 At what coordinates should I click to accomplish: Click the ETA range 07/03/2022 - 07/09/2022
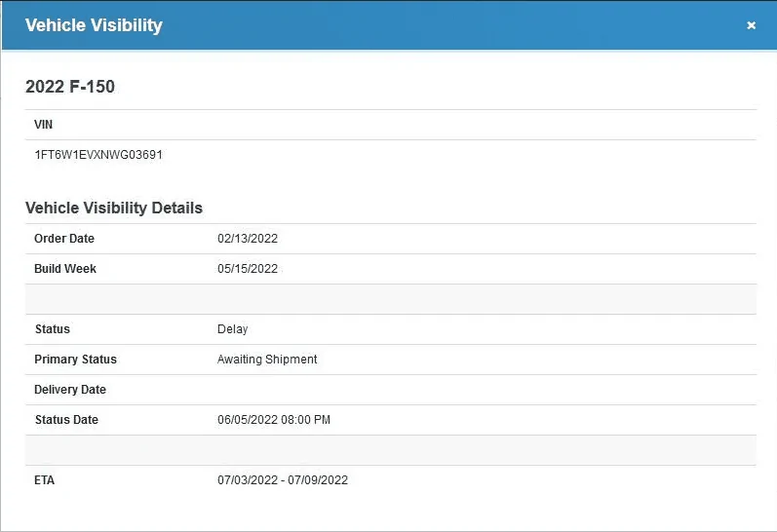[x=283, y=480]
